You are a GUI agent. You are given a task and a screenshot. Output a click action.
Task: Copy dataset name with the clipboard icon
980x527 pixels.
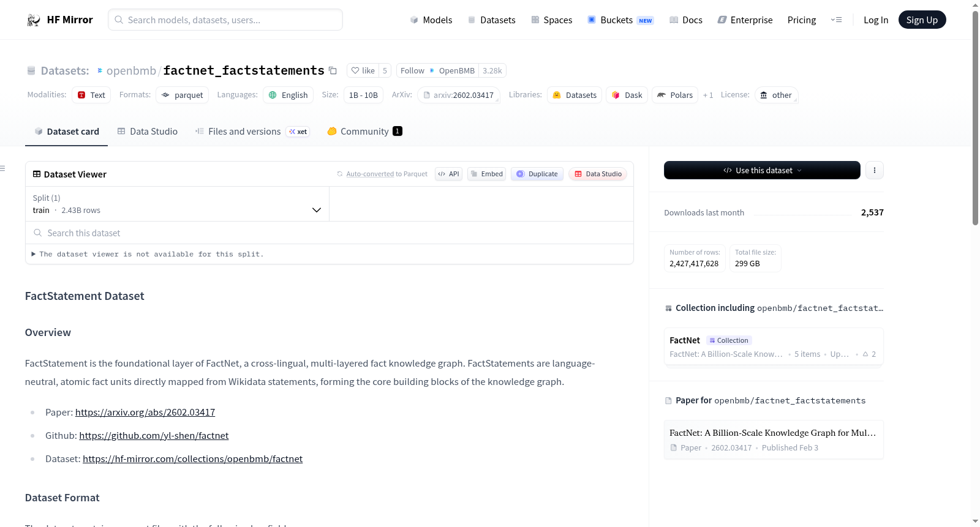(x=333, y=70)
